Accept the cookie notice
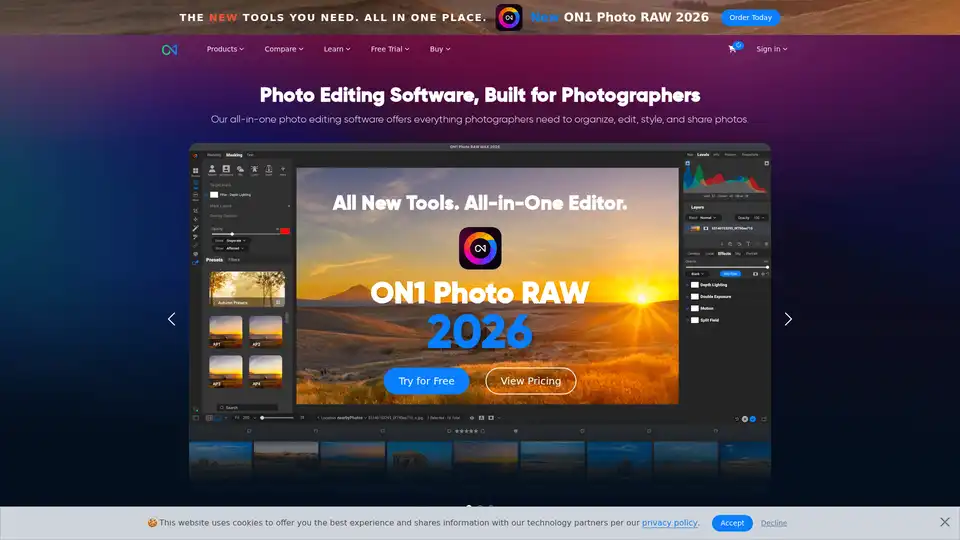The image size is (960, 540). (x=732, y=523)
